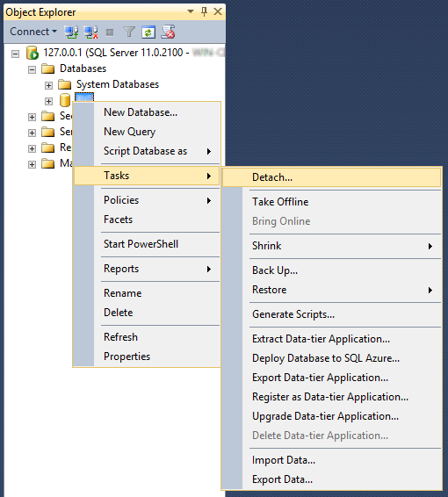The width and height of the screenshot is (448, 497).
Task: Choose New Query from context menu
Action: click(147, 132)
